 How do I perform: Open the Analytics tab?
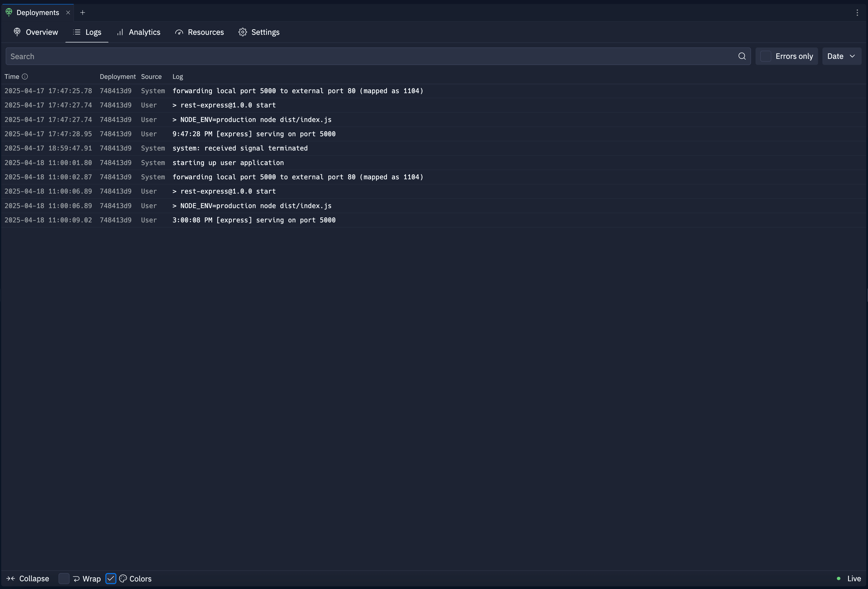tap(138, 32)
